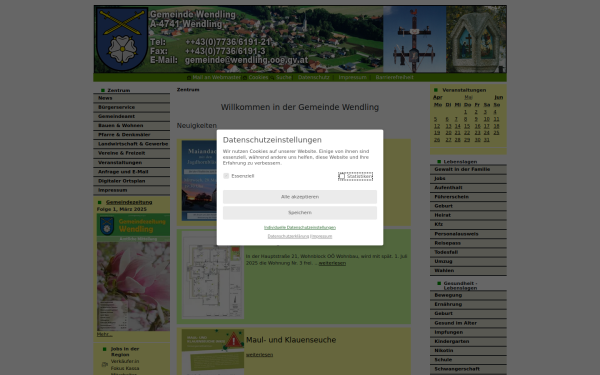Open Umzug menu item

468,262
